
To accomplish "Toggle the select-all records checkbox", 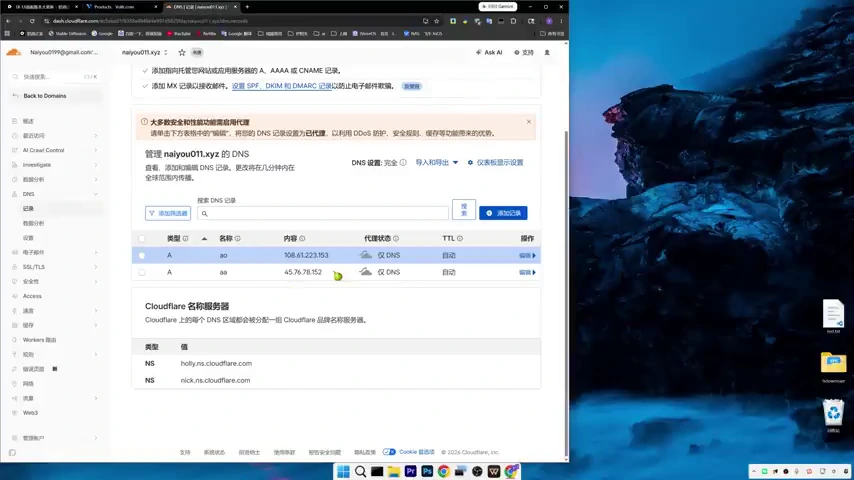I will [142, 239].
